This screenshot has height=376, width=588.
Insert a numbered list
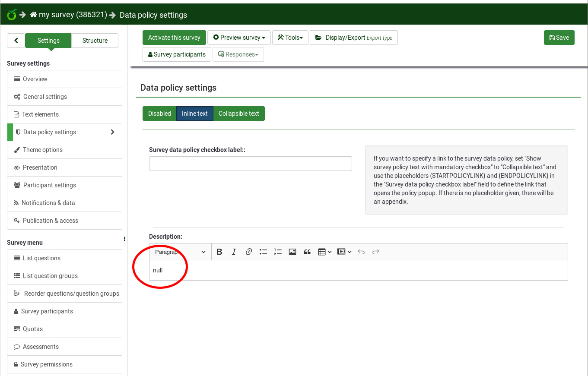point(277,252)
